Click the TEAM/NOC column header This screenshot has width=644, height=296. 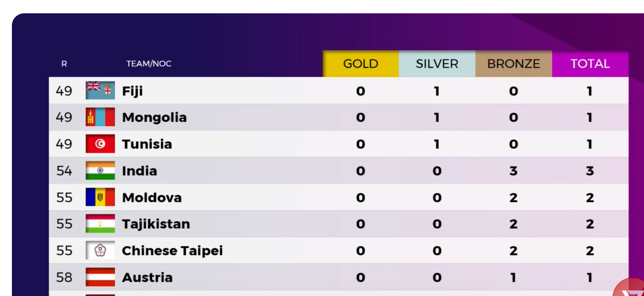149,64
